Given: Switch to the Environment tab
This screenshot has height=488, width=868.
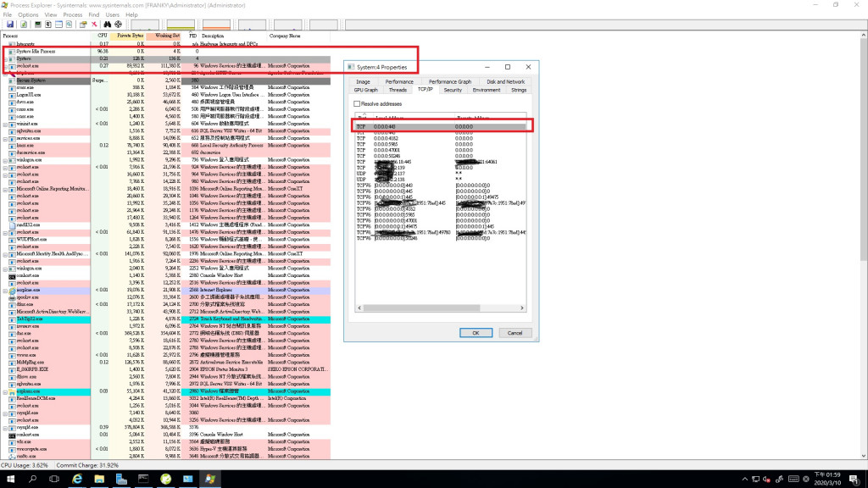Looking at the screenshot, I should (x=487, y=90).
